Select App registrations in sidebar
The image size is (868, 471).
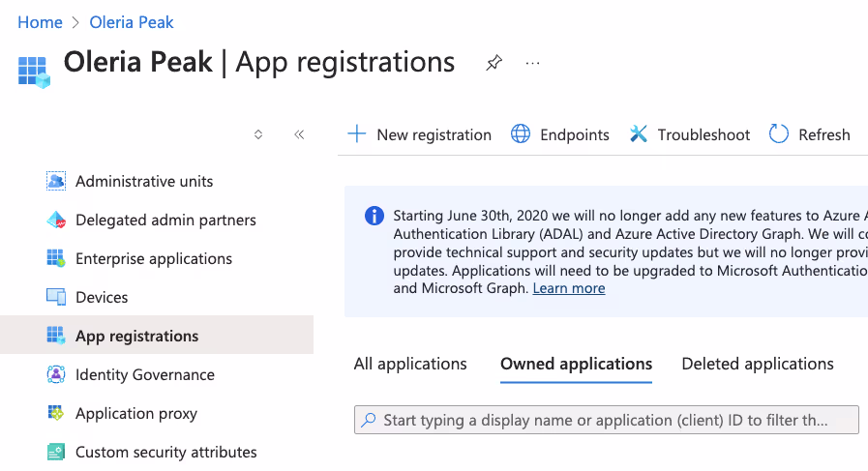pos(157,335)
